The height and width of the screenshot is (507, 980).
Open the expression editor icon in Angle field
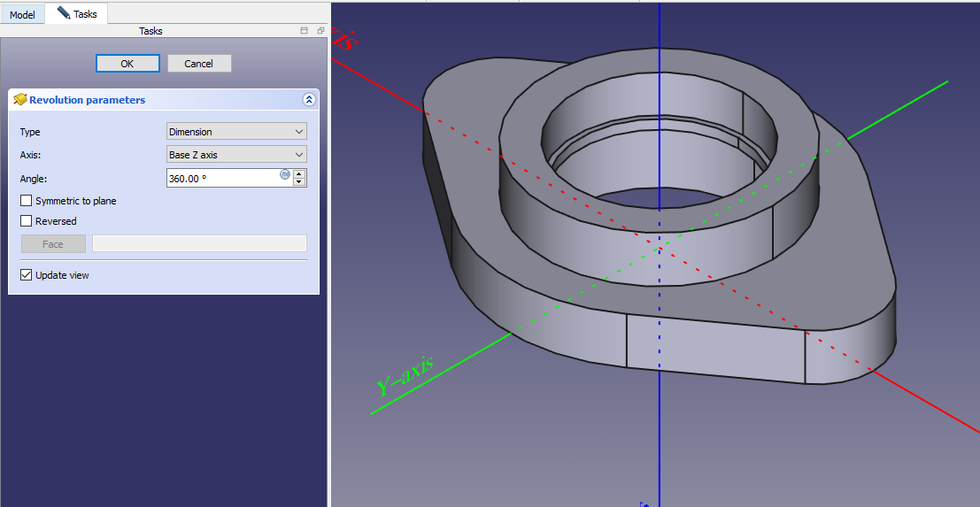click(285, 175)
